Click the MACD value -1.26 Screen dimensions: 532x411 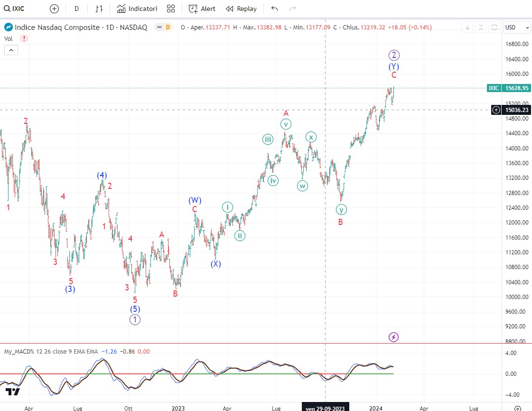coord(109,352)
